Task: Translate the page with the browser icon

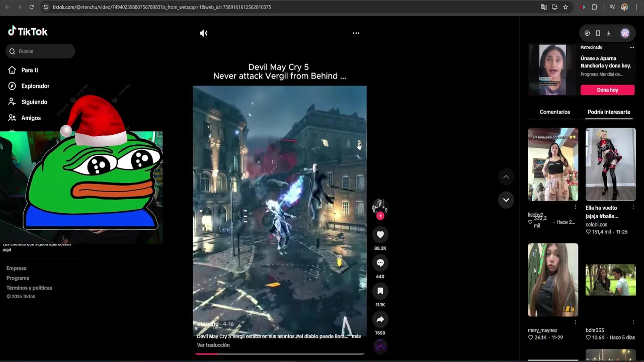Action: tap(543, 7)
